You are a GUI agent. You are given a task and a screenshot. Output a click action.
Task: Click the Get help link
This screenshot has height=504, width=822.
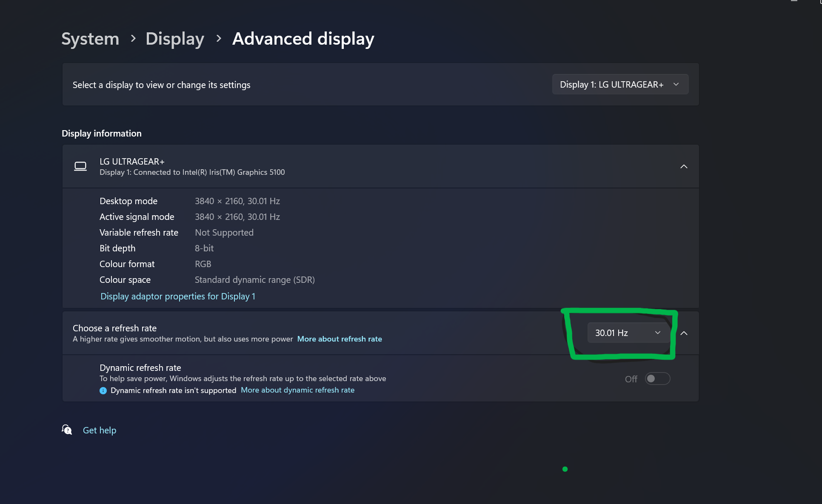(x=100, y=430)
